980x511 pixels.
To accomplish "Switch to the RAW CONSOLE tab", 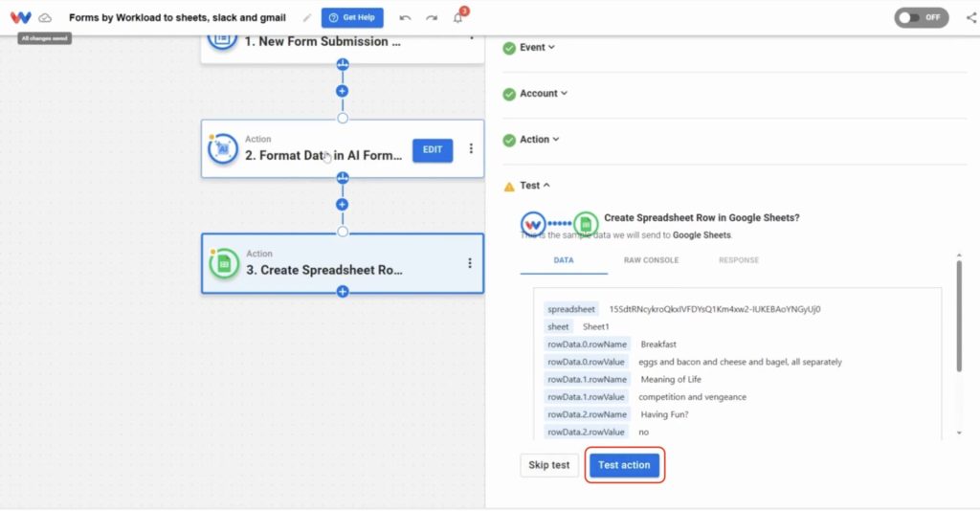I will pyautogui.click(x=651, y=260).
